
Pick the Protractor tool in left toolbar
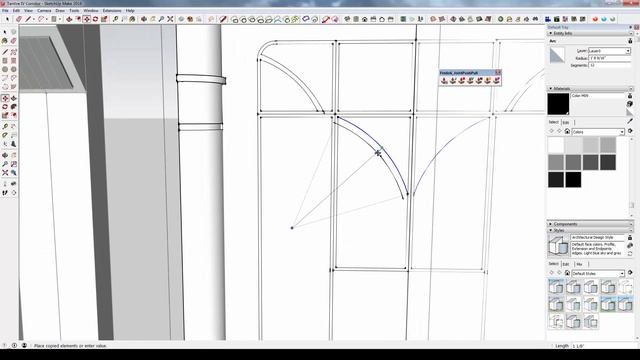coord(5,135)
